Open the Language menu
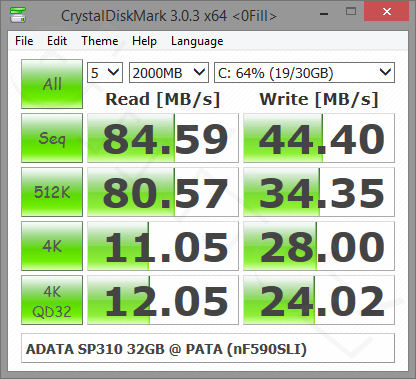The image size is (416, 379). coord(197,41)
